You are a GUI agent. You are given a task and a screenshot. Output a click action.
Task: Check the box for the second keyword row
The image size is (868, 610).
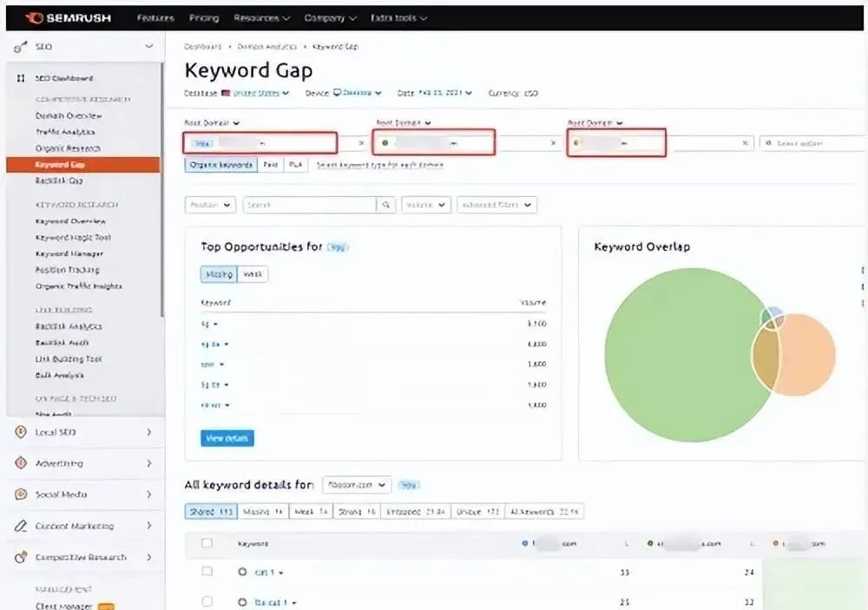point(207,601)
